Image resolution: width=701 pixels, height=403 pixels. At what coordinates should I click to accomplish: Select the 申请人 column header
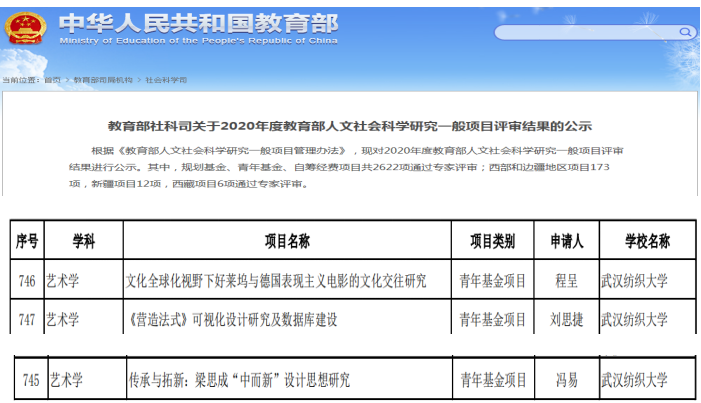tap(566, 242)
